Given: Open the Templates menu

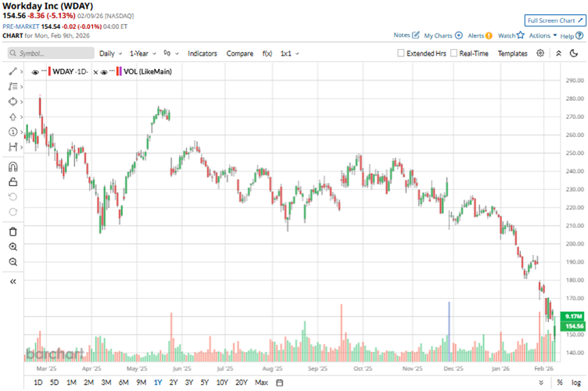Looking at the screenshot, I should click(x=512, y=54).
